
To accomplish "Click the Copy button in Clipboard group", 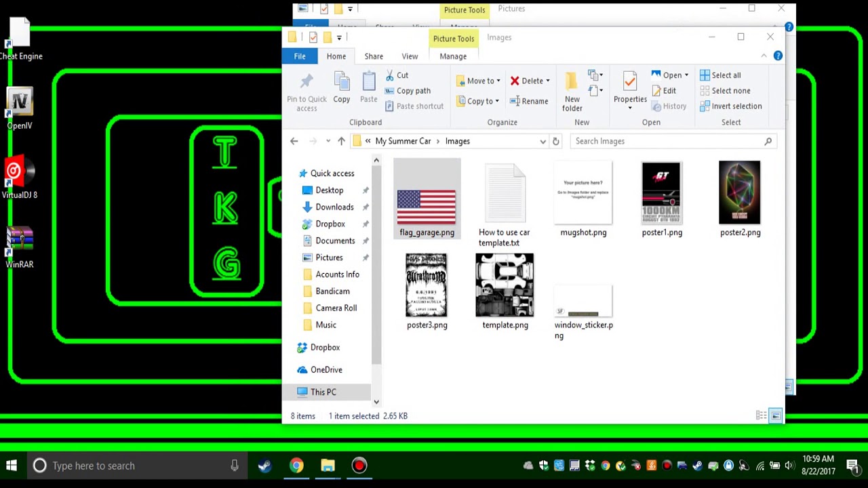I will (342, 88).
